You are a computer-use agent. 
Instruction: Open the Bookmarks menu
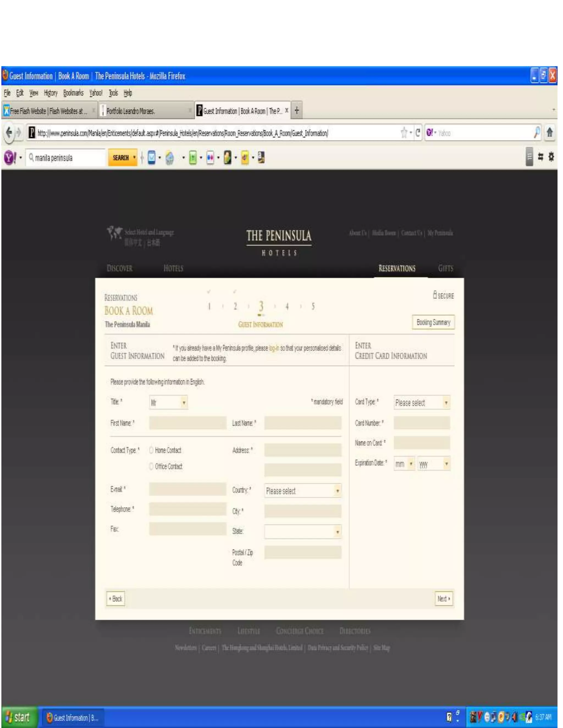tap(73, 93)
